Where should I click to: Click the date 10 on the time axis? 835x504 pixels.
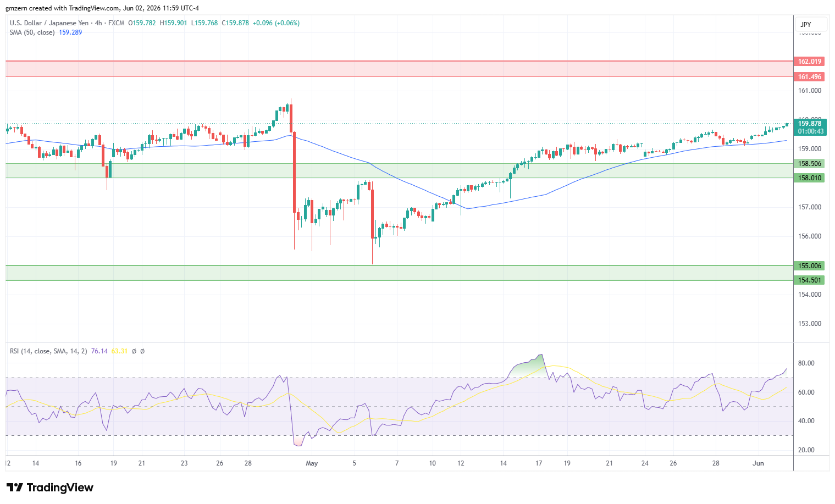(433, 463)
